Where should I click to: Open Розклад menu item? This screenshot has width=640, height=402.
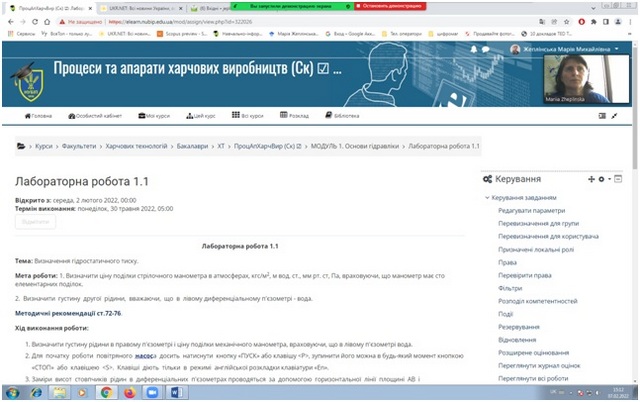click(294, 115)
